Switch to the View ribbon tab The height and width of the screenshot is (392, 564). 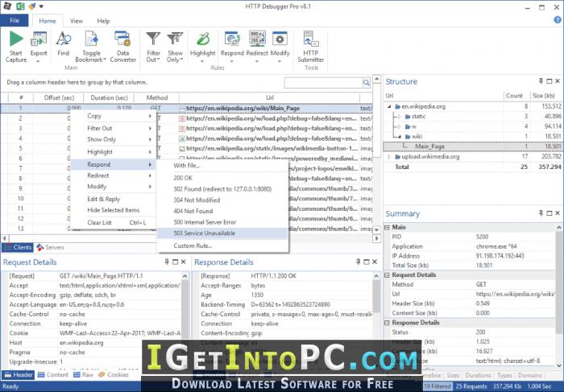(x=77, y=21)
